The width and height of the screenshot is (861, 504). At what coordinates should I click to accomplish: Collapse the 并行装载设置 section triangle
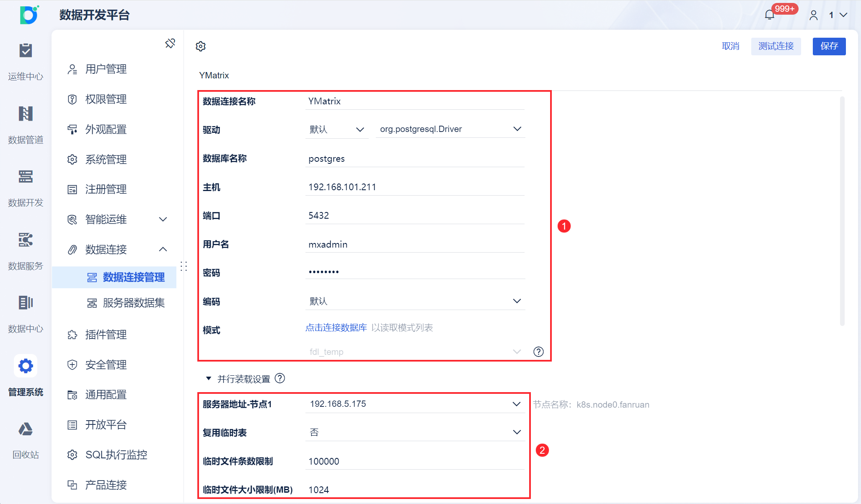click(209, 379)
